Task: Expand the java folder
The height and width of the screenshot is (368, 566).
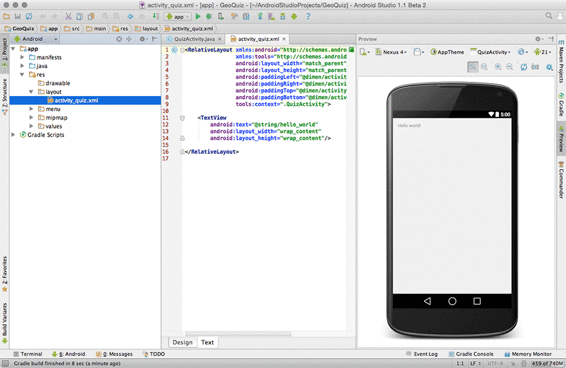Action: tap(22, 66)
